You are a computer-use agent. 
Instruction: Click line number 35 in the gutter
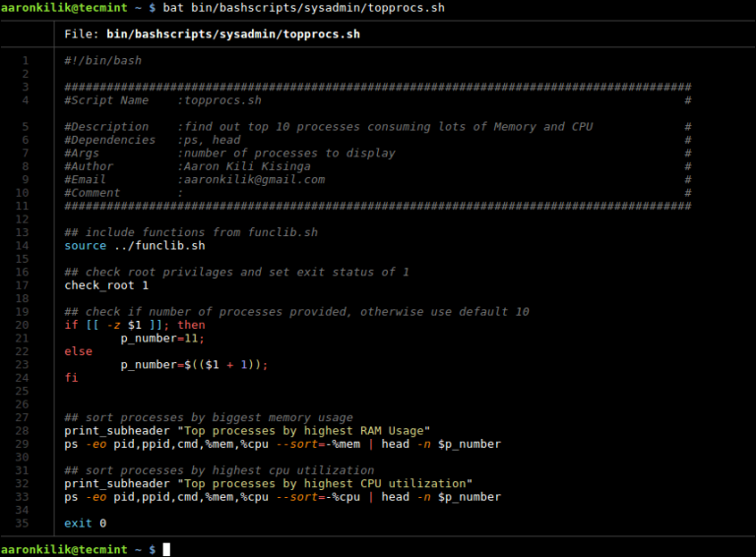(x=24, y=523)
